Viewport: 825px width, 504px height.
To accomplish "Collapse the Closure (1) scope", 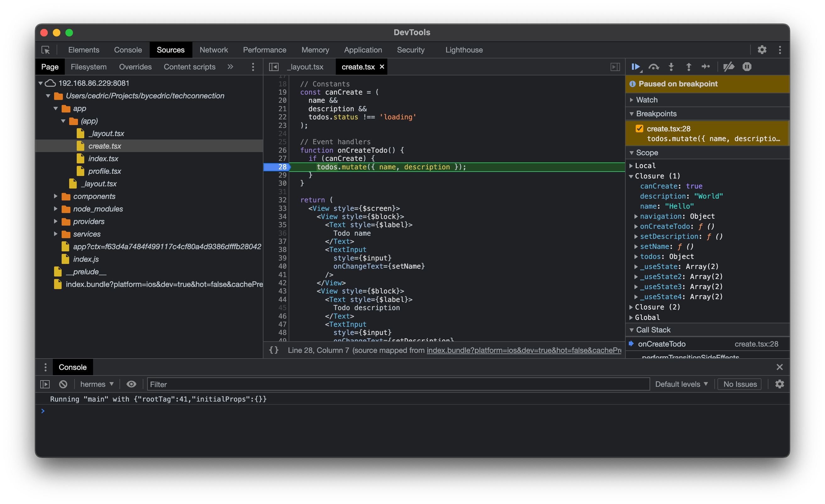I will tap(631, 176).
